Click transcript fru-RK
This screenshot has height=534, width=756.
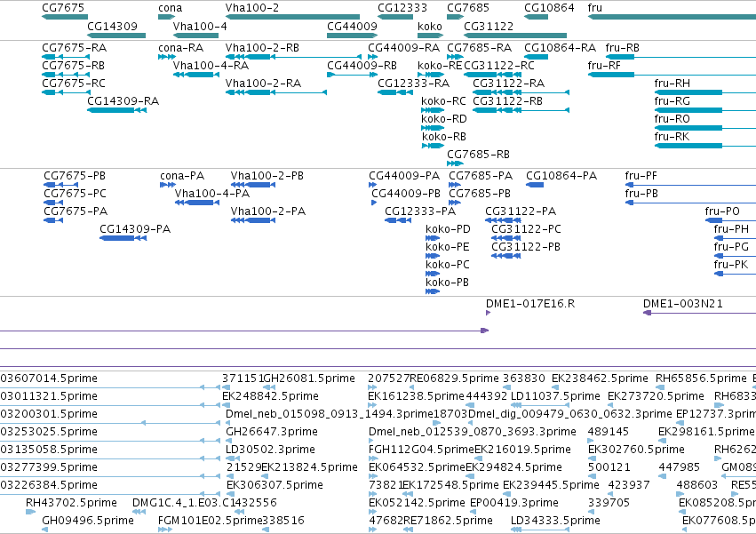pyautogui.click(x=672, y=137)
